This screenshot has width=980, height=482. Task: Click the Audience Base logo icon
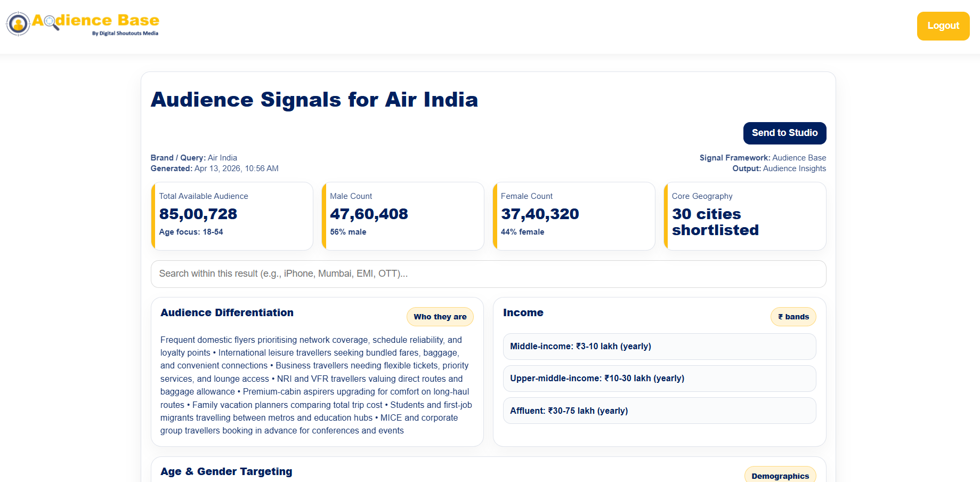(18, 24)
